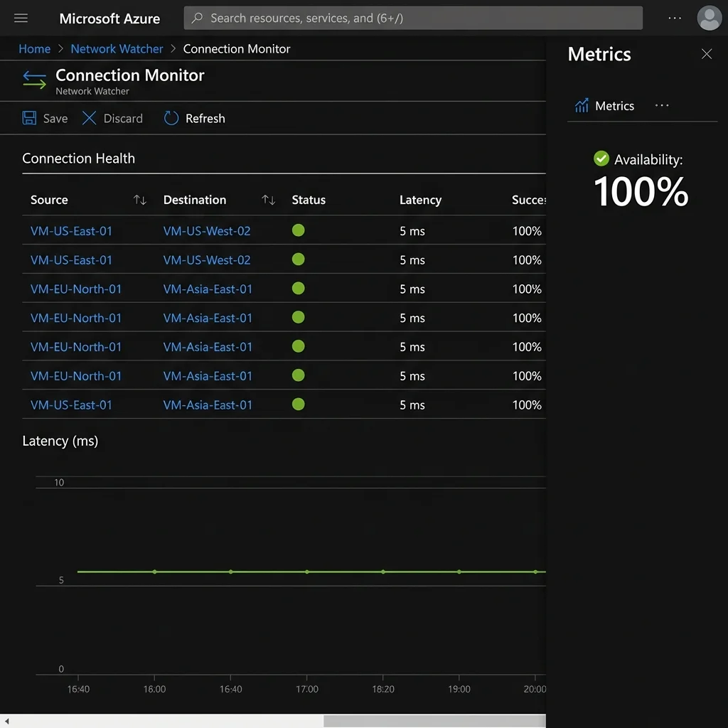The image size is (728, 728).
Task: Click the 20:00 time axis label
Action: click(535, 689)
